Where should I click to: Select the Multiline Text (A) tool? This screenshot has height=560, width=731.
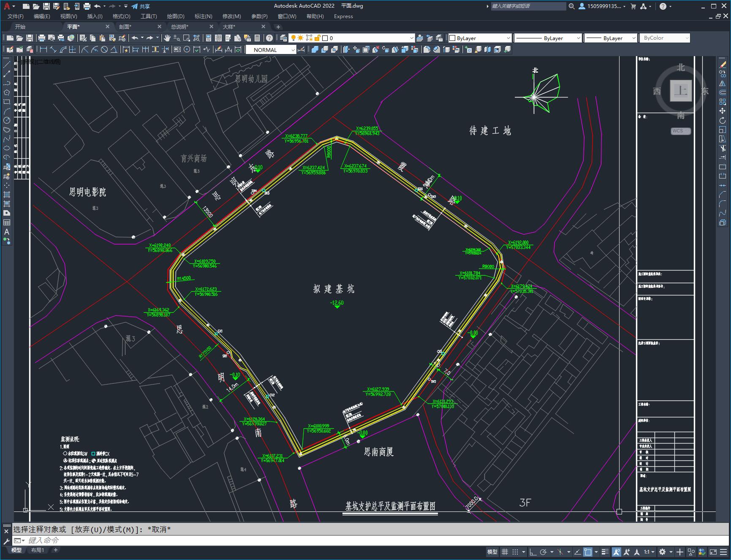pyautogui.click(x=7, y=232)
